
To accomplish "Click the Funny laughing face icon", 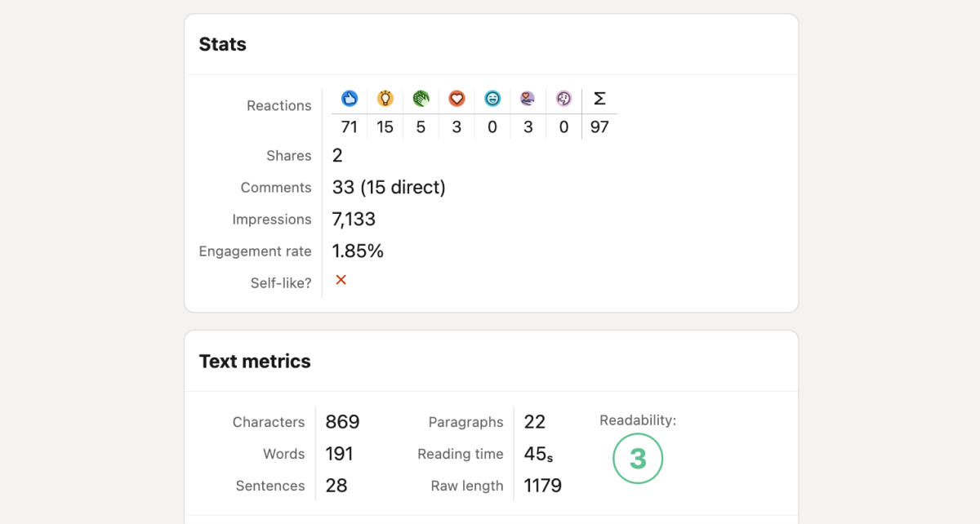I will coord(492,99).
